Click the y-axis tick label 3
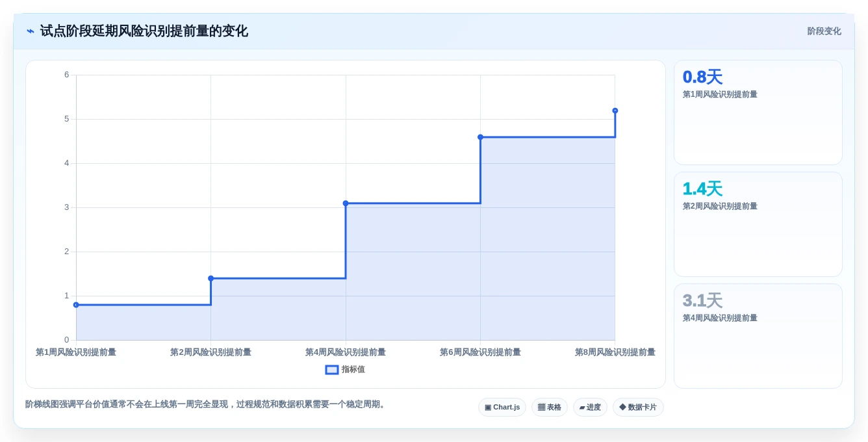The width and height of the screenshot is (868, 442). coord(66,207)
